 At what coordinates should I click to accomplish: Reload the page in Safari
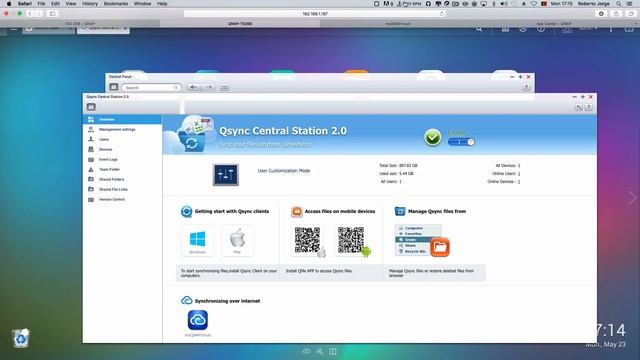(442, 13)
